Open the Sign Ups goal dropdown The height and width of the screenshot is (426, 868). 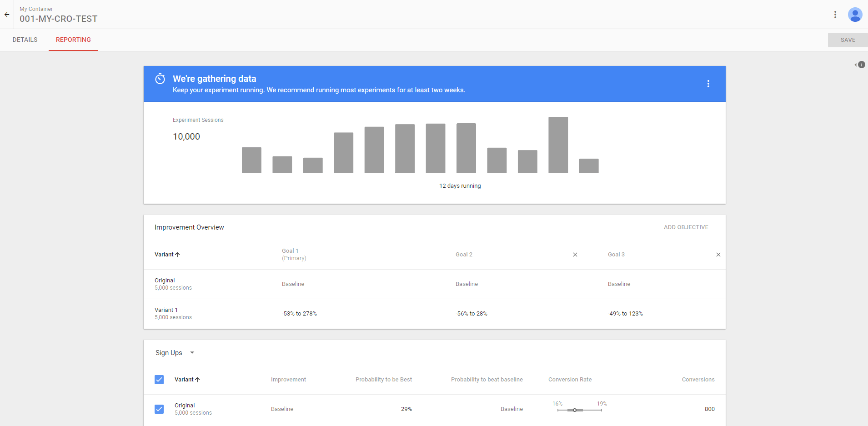pos(191,352)
